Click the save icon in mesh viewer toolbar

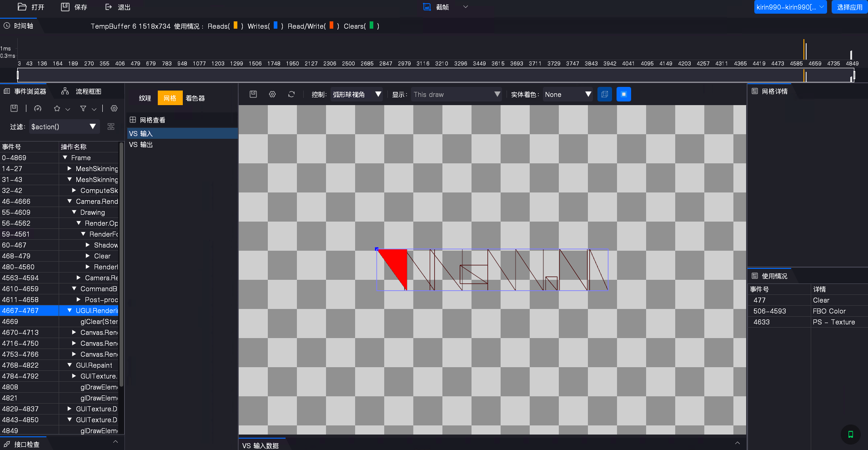click(x=253, y=94)
